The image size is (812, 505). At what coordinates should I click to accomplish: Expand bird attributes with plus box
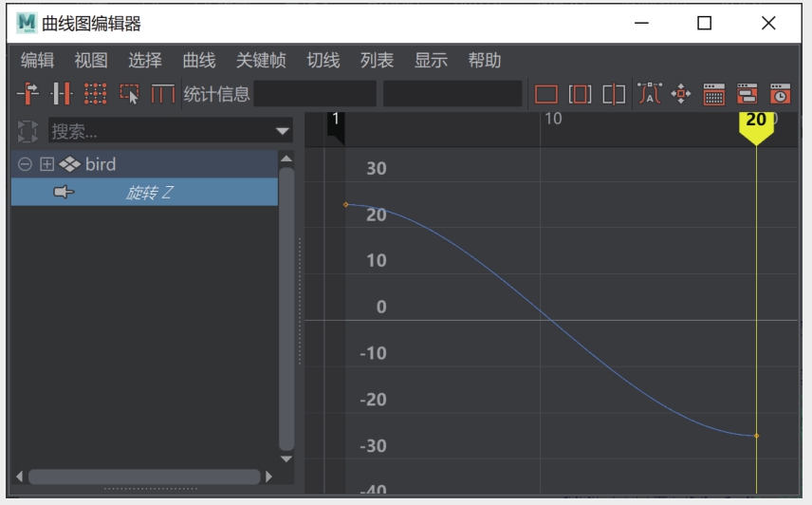point(46,164)
